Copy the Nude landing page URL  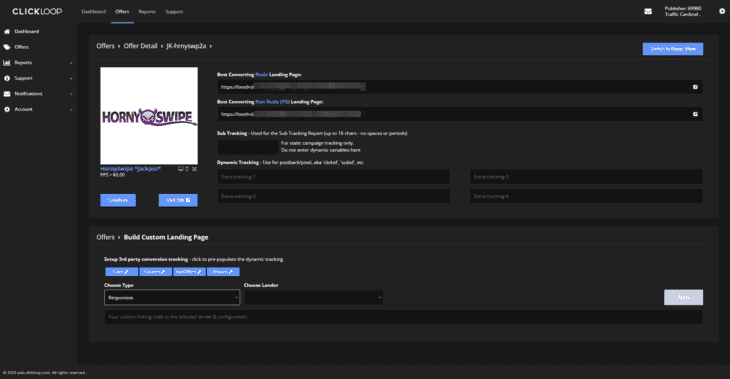[695, 87]
